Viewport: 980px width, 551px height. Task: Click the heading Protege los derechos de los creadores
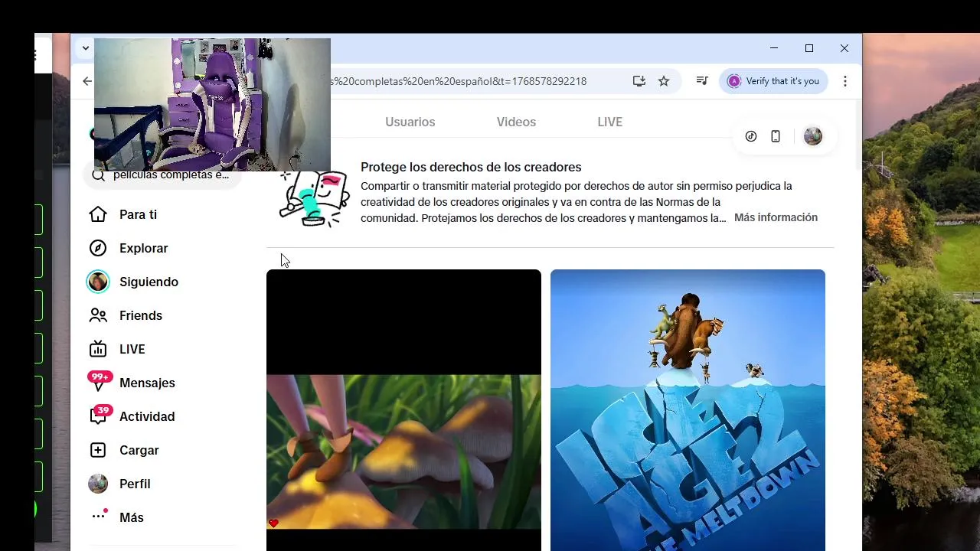click(471, 167)
